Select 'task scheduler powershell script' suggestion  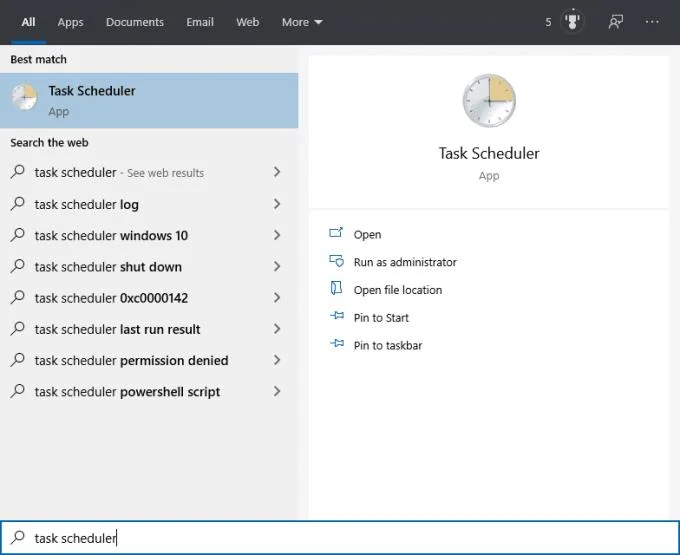tap(149, 392)
